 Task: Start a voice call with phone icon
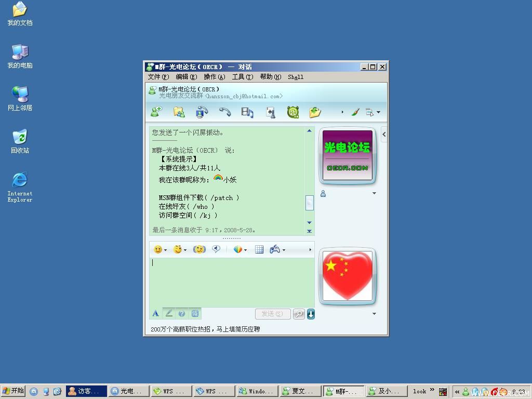224,112
